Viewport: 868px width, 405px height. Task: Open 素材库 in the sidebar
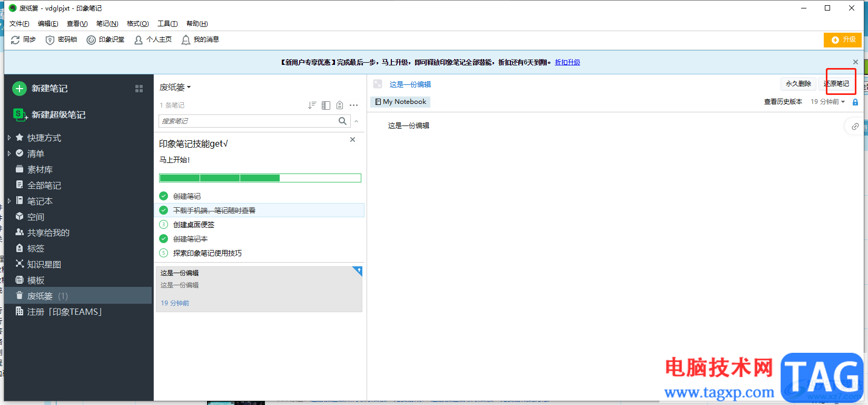point(40,169)
